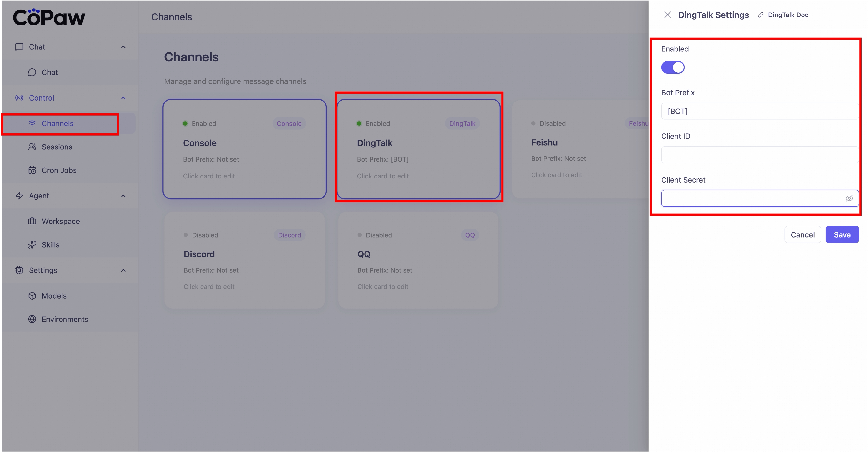Click the Skills sparkle icon
Screen dimensions: 868x452
click(x=32, y=245)
